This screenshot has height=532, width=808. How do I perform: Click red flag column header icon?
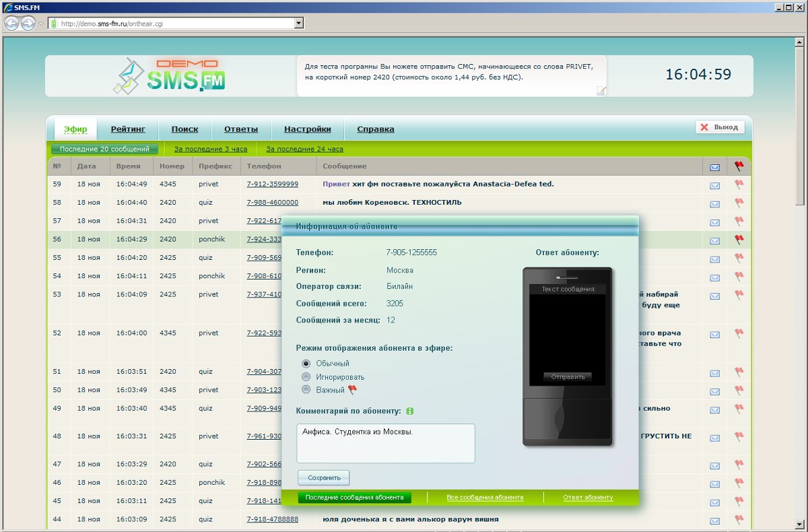(x=739, y=166)
